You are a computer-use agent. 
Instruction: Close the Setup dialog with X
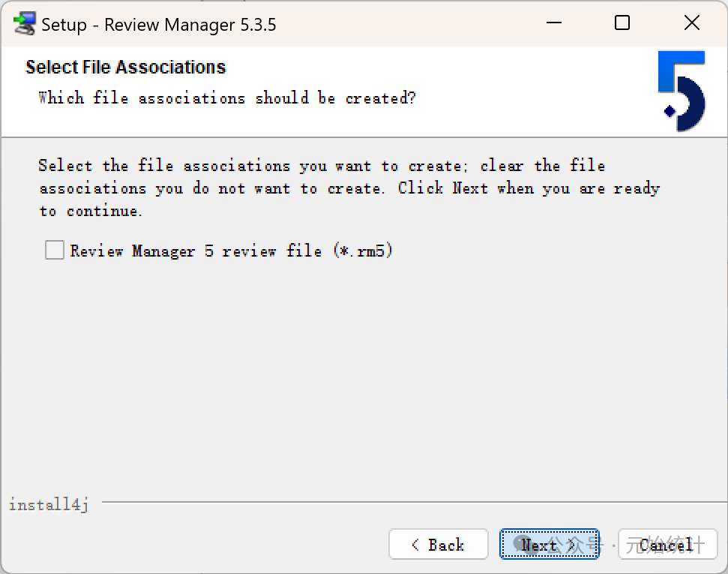click(692, 24)
